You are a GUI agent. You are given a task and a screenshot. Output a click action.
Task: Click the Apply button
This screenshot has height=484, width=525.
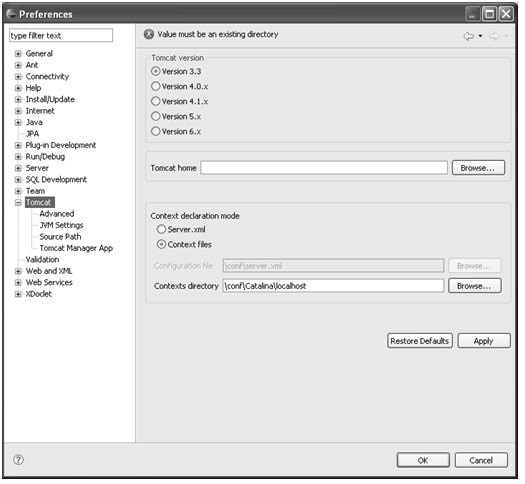[484, 341]
